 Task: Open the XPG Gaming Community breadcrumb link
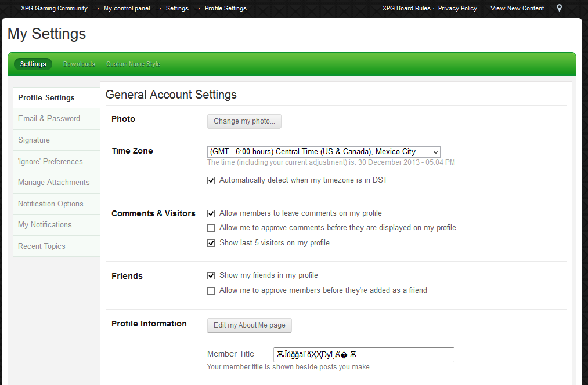click(54, 8)
